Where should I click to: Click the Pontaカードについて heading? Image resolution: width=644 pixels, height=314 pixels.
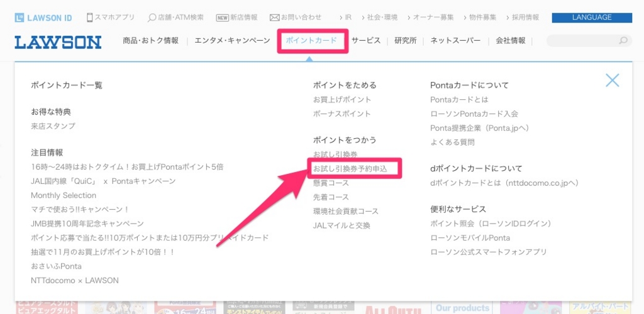coord(469,85)
